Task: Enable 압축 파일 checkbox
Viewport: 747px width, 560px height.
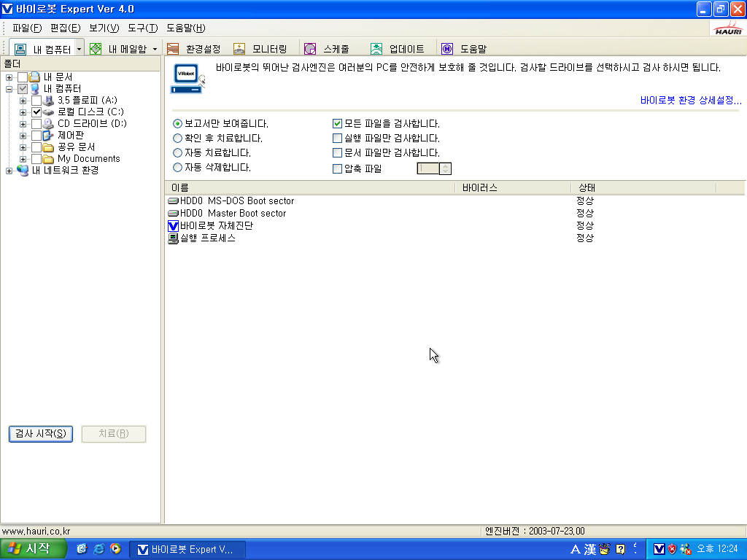Action: pyautogui.click(x=337, y=168)
